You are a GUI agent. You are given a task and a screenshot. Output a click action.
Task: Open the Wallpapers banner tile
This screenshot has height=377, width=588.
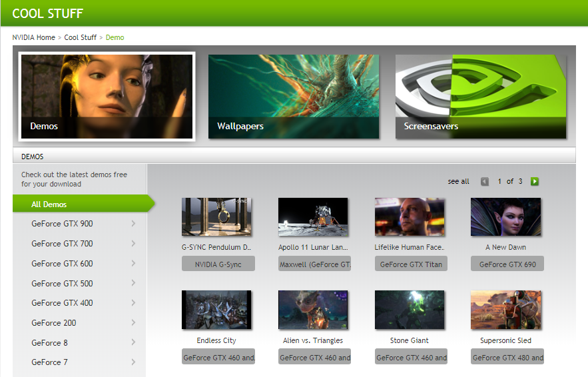coord(294,97)
